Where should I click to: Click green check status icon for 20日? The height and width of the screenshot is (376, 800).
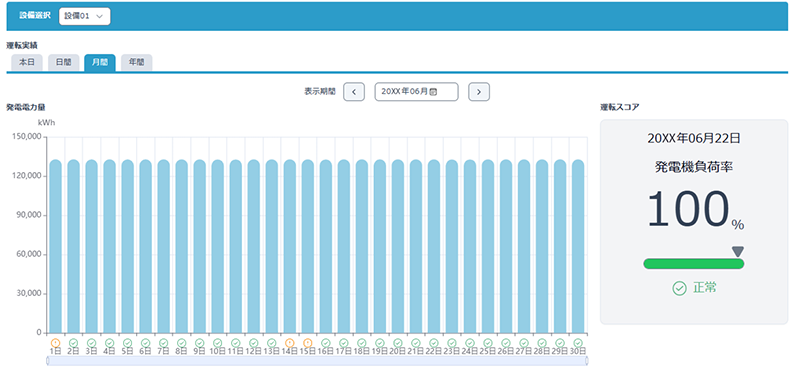398,343
